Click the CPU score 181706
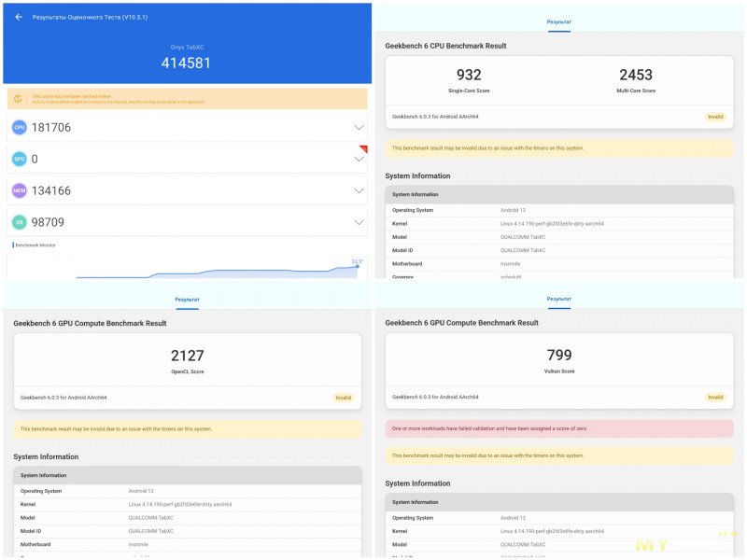Screen dimensions: 747x560 51,128
